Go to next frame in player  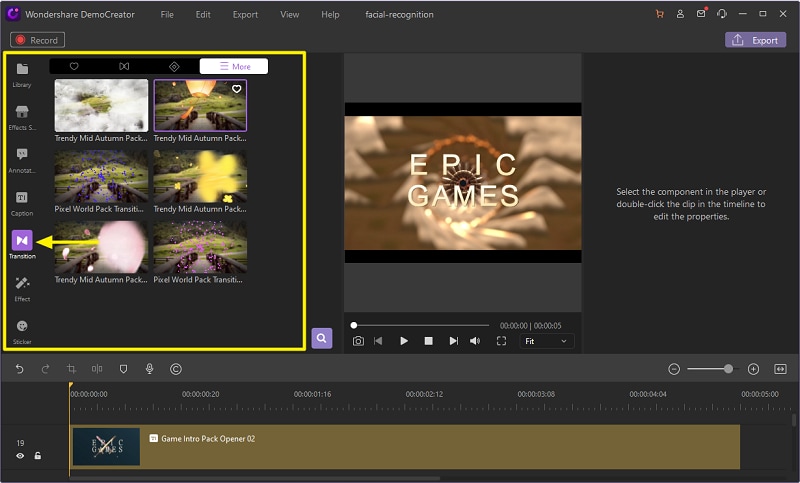click(x=453, y=341)
